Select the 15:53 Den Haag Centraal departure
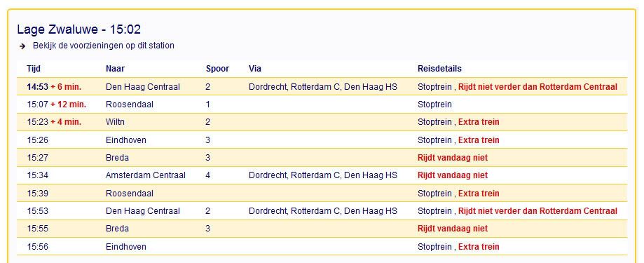Image resolution: width=644 pixels, height=263 pixels. (322, 211)
